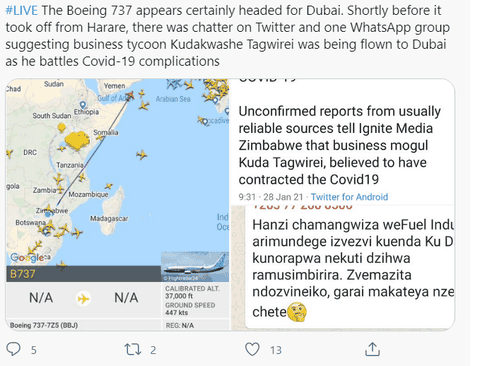The image size is (480, 366).
Task: Click the tracked plane near Gulf of Aden
Action: [130, 96]
